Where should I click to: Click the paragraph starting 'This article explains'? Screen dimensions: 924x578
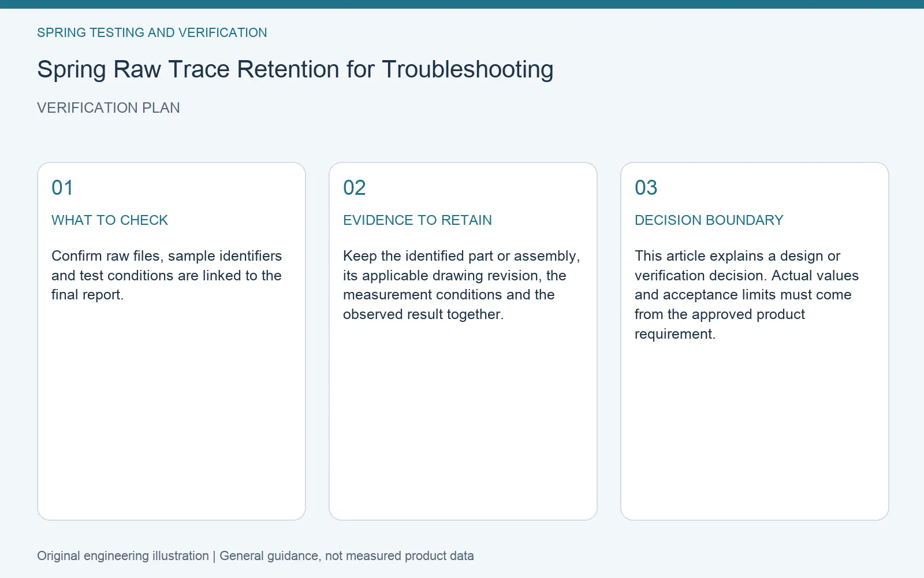tap(747, 295)
